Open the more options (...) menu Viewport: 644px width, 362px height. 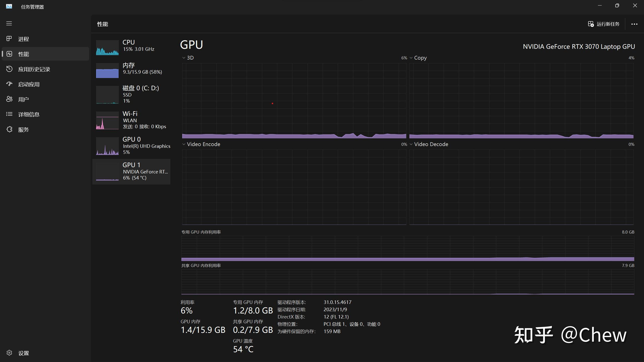634,24
